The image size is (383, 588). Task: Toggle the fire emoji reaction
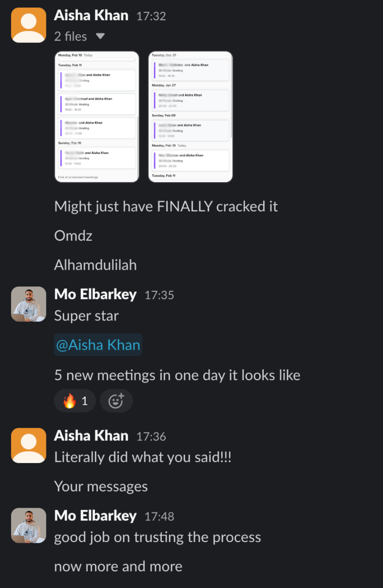point(75,401)
